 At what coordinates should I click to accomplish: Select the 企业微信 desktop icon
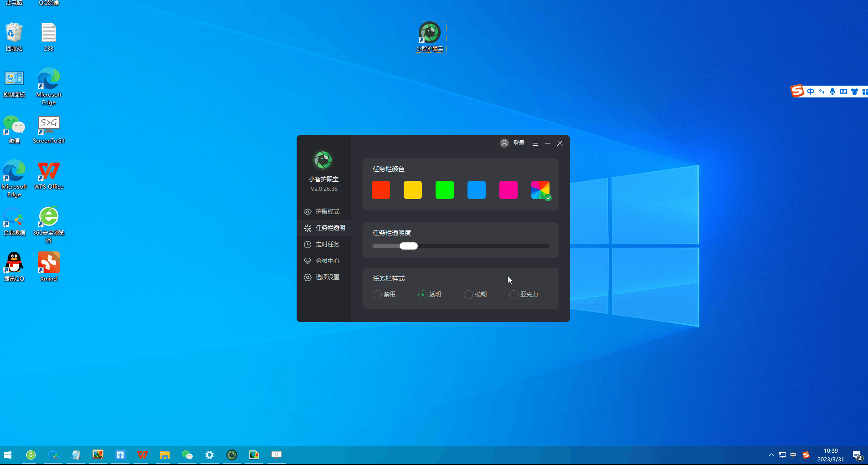pos(14,221)
